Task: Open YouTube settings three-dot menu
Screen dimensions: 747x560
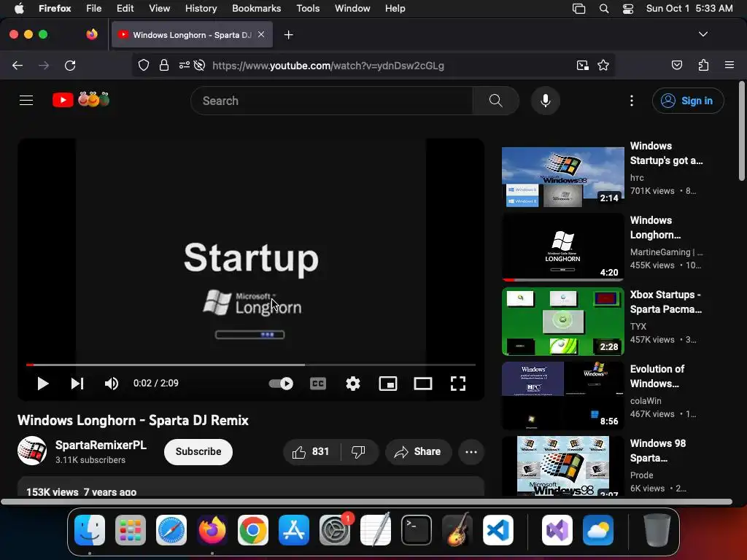Action: click(x=632, y=101)
